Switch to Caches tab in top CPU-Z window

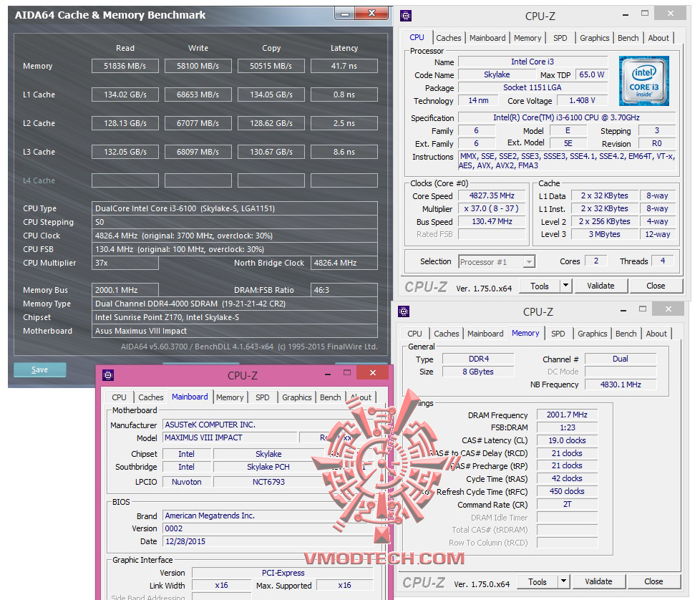[x=449, y=38]
